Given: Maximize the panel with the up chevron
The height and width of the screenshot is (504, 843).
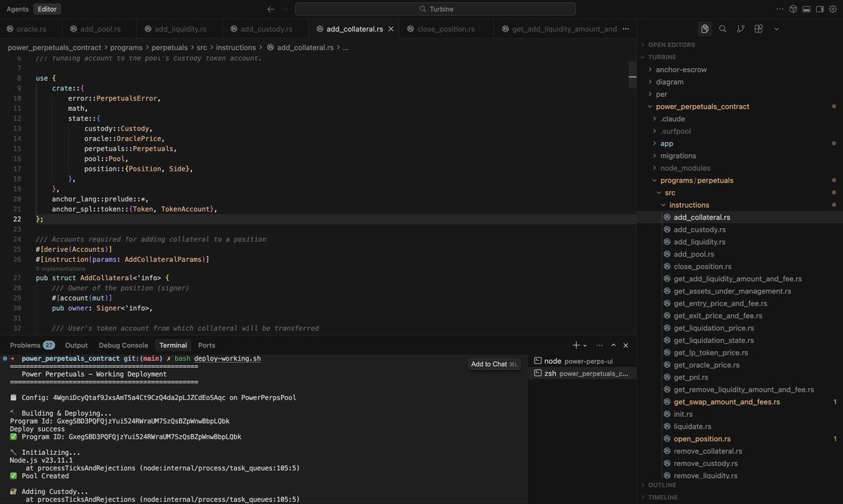Looking at the screenshot, I should point(613,345).
